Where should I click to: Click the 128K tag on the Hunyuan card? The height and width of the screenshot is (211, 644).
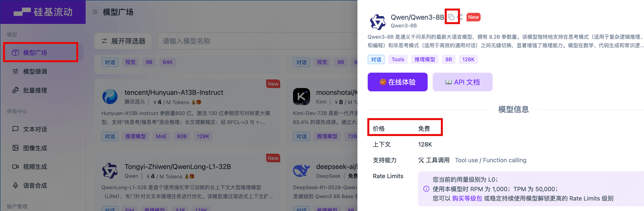(x=203, y=136)
